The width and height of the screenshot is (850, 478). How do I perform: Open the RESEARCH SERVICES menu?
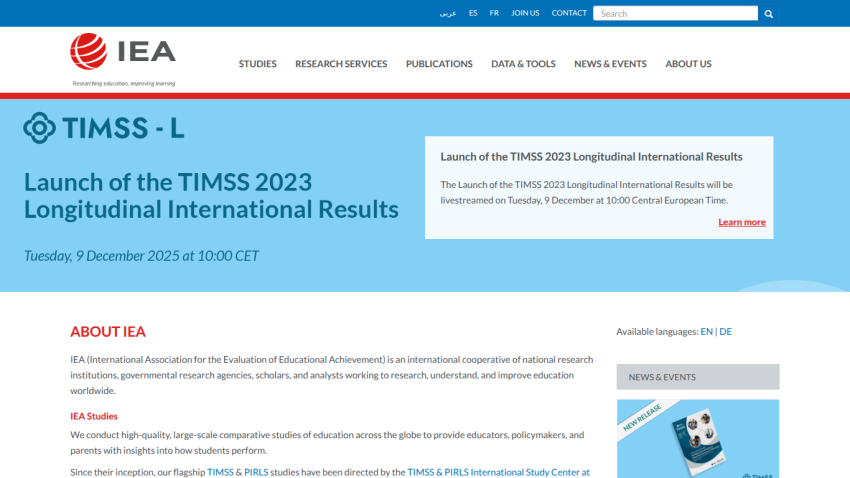pos(341,64)
